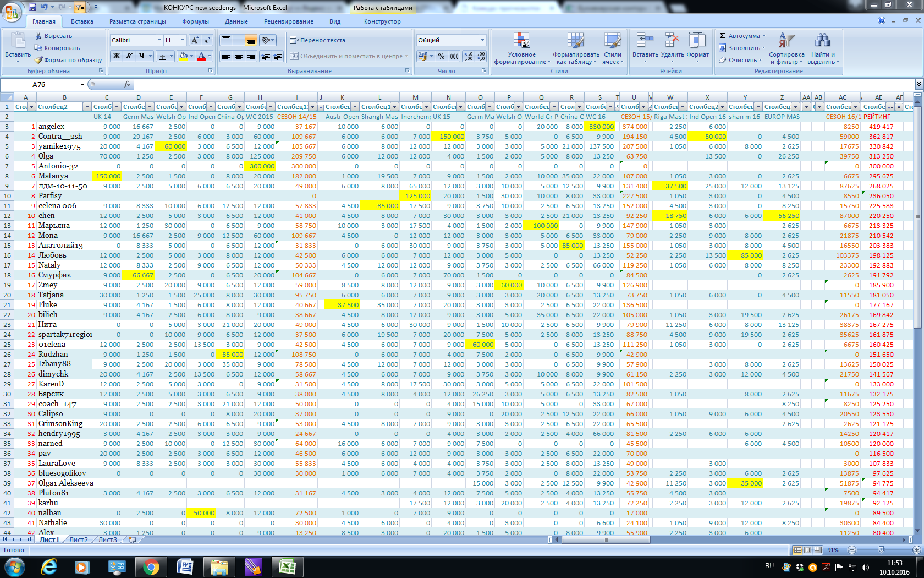Switch to the Формулы ribbon tab
This screenshot has width=924, height=578.
pyautogui.click(x=195, y=21)
